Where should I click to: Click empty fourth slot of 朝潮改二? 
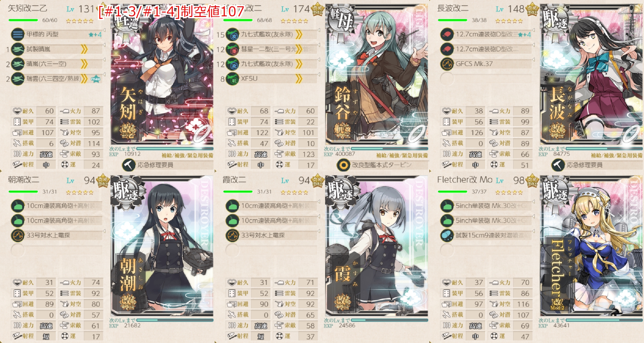point(18,250)
